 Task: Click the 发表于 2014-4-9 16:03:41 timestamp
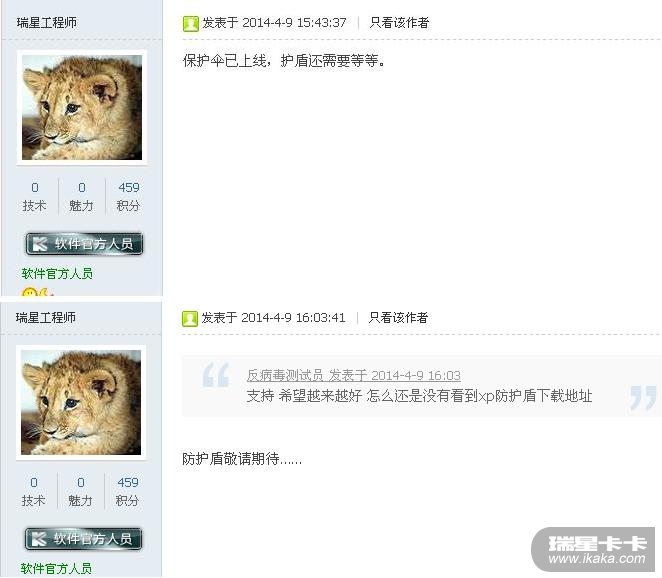tap(273, 317)
